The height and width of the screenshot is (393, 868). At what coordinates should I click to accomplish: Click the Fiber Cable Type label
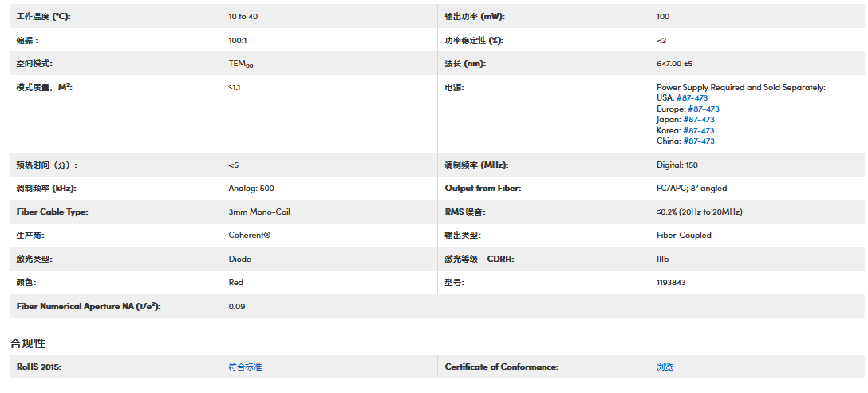click(x=52, y=212)
